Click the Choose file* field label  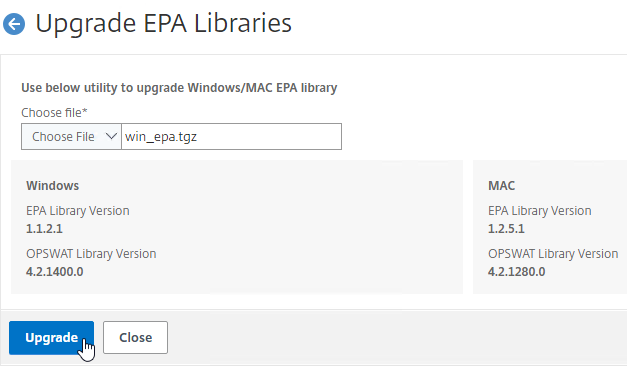pyautogui.click(x=54, y=113)
